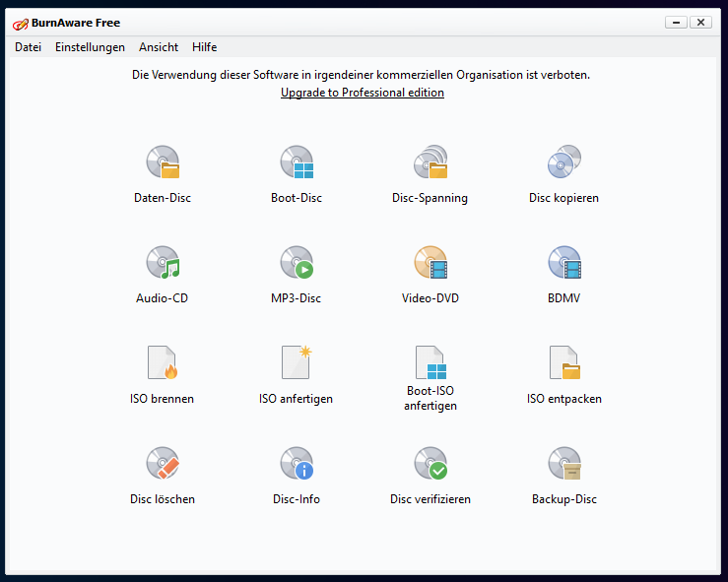Select the ISO brennen flame icon
This screenshot has height=582, width=728.
[163, 362]
